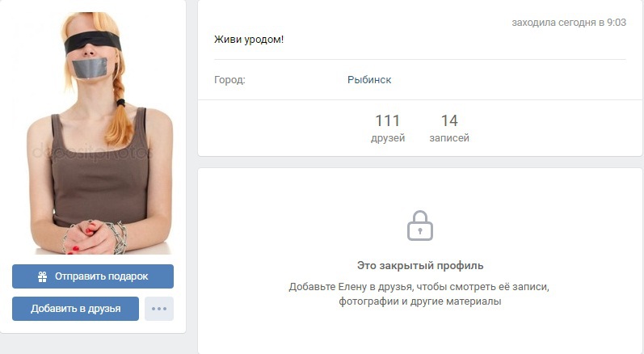Open the Рыбинск city link

click(x=369, y=80)
